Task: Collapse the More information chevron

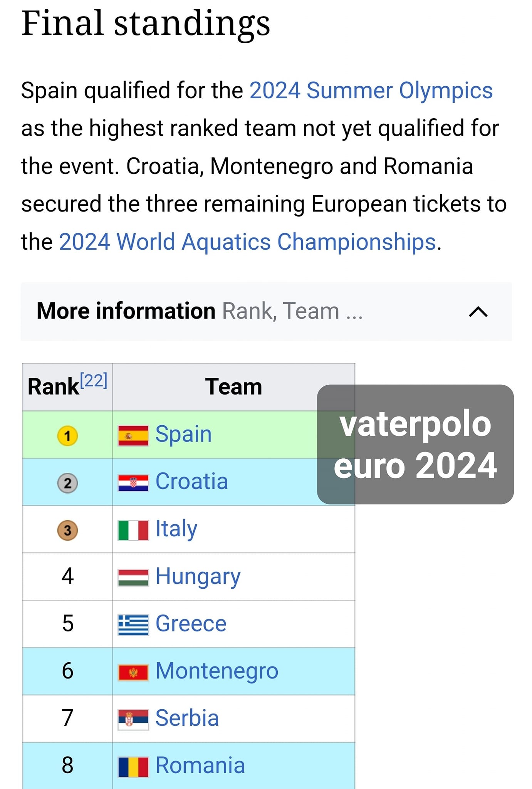Action: 478,312
